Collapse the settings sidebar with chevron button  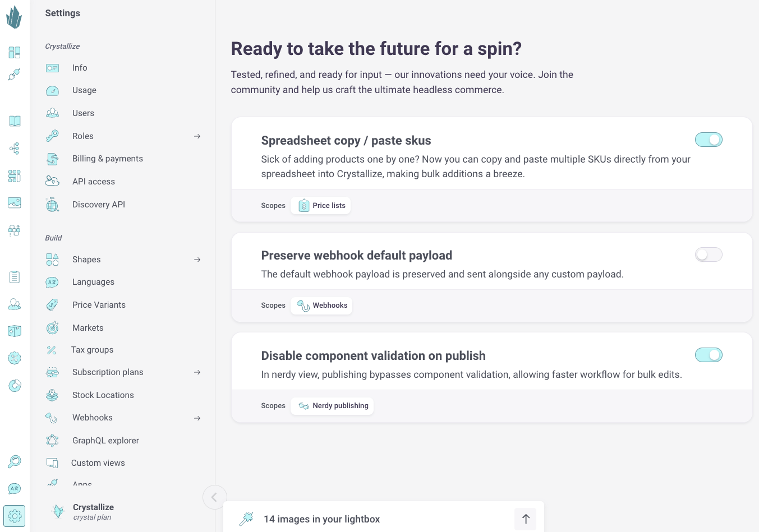coord(214,497)
